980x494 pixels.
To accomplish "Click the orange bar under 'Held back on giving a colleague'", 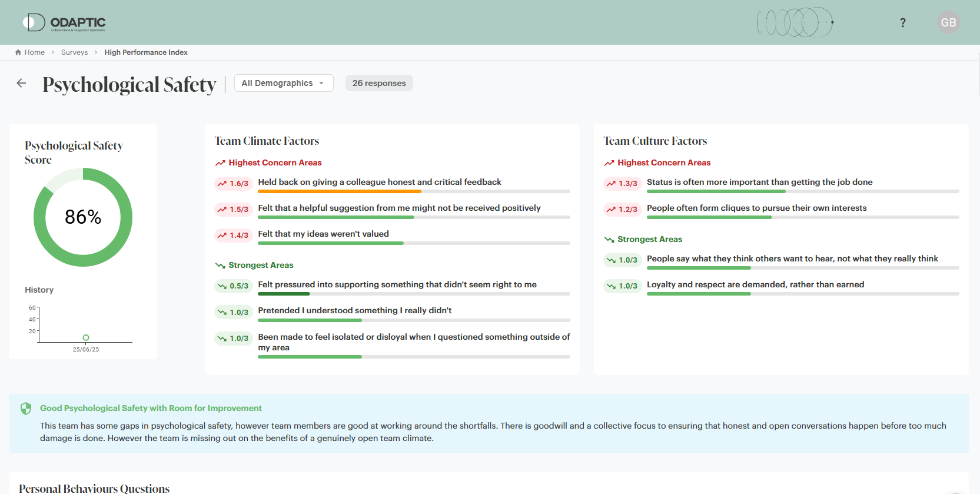I will coord(340,191).
